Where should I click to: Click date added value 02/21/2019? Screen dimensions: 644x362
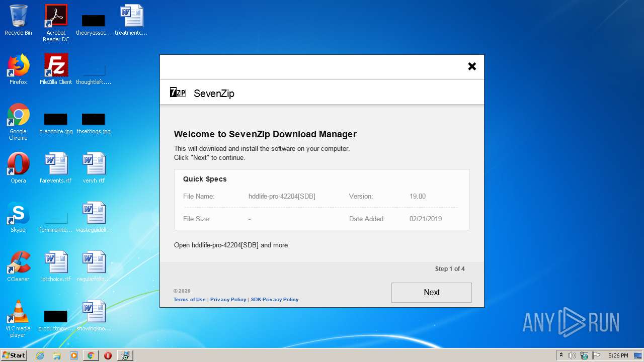[x=426, y=219]
